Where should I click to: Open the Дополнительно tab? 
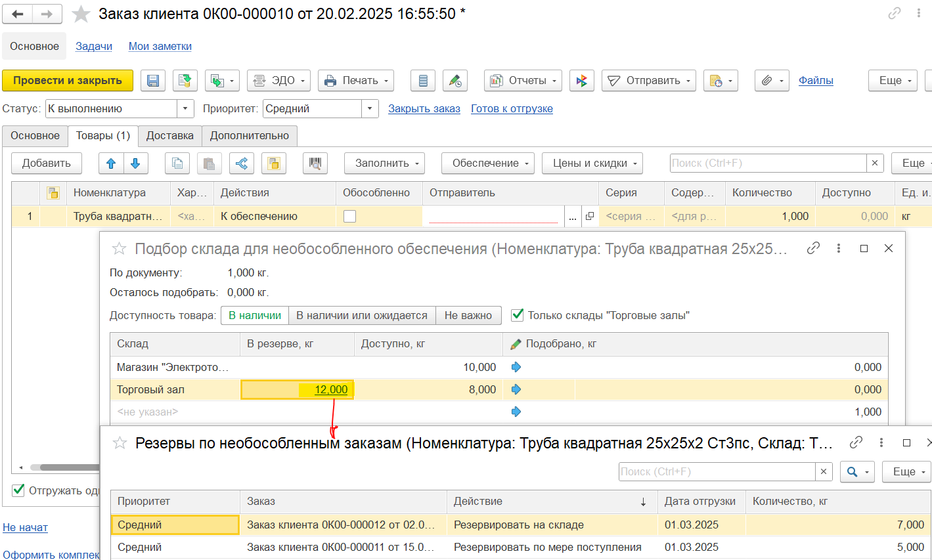(249, 136)
